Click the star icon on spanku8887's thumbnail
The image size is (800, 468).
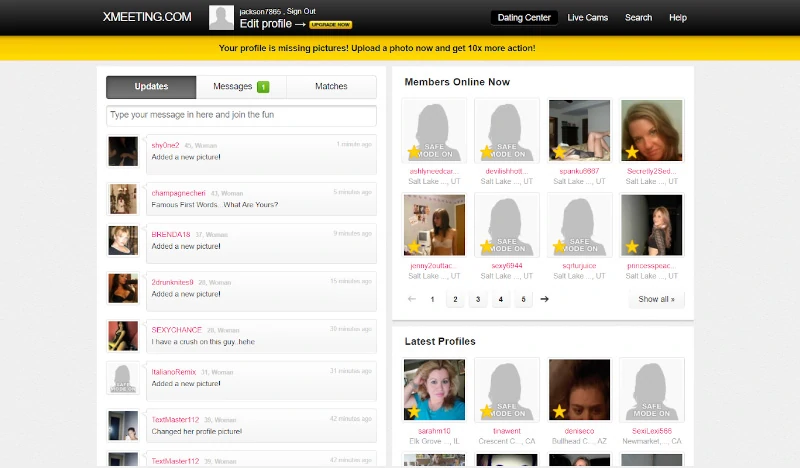pos(559,152)
